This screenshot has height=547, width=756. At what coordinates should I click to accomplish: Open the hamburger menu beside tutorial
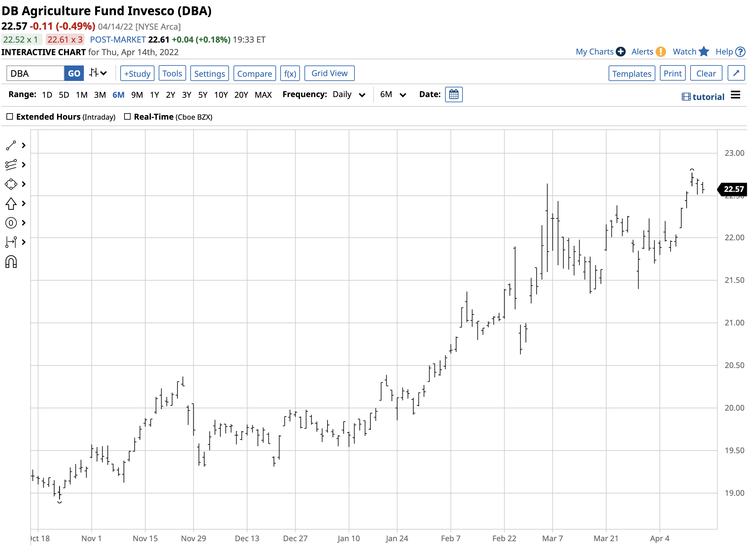pos(736,95)
